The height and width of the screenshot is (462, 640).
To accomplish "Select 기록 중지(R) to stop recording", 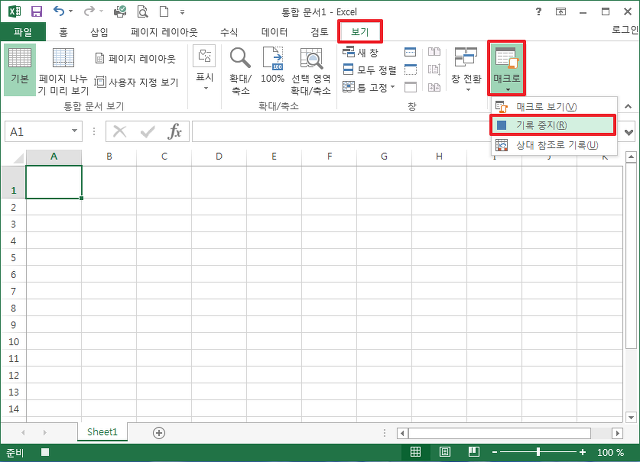I will pos(553,125).
